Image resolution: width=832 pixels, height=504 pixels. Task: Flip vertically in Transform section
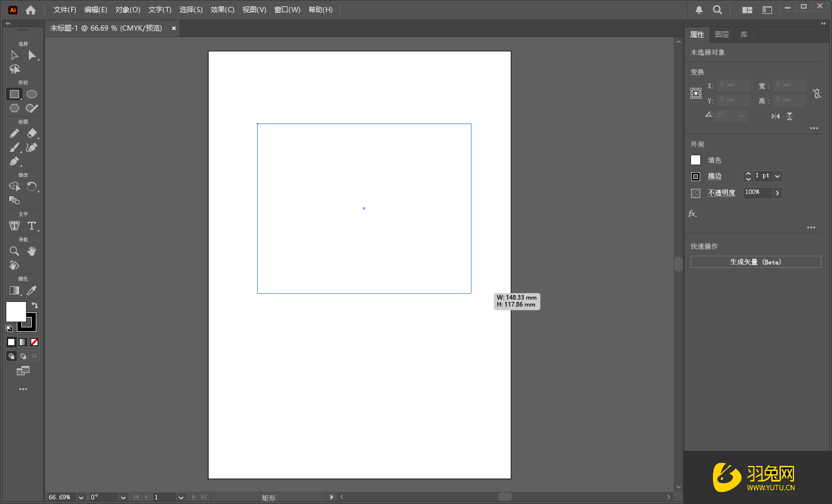(x=789, y=116)
